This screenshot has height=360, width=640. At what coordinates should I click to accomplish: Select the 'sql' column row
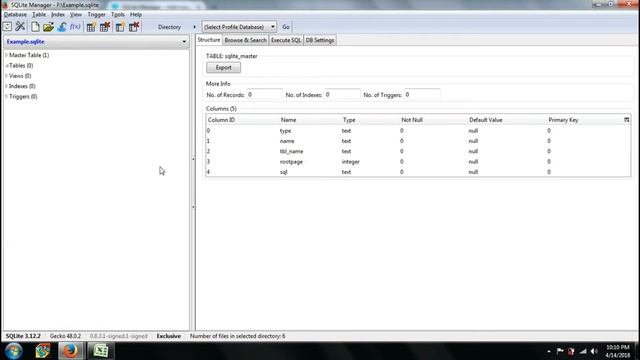[418, 172]
